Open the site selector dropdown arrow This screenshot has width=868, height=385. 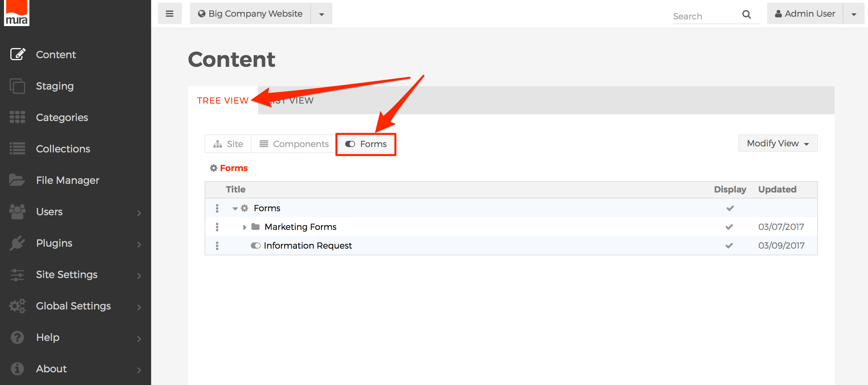321,14
